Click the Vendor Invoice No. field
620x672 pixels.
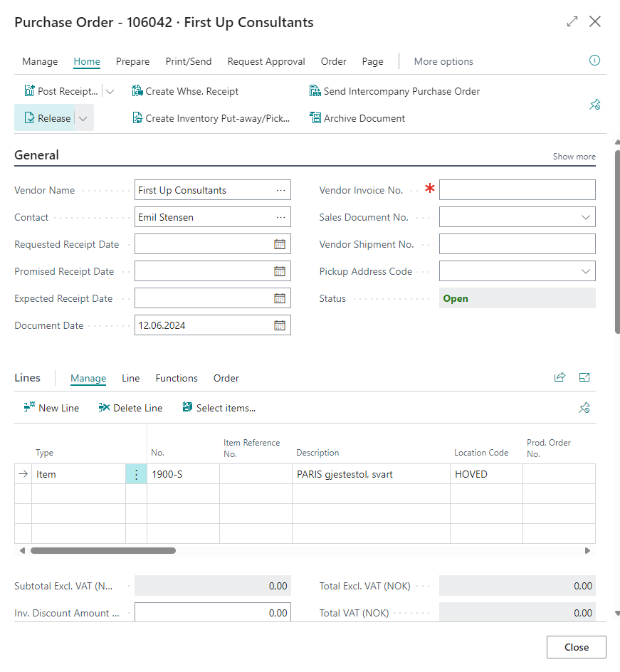tap(517, 190)
